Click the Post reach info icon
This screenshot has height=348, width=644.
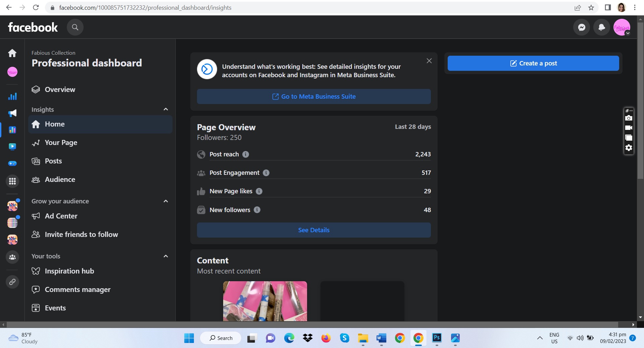pos(246,154)
